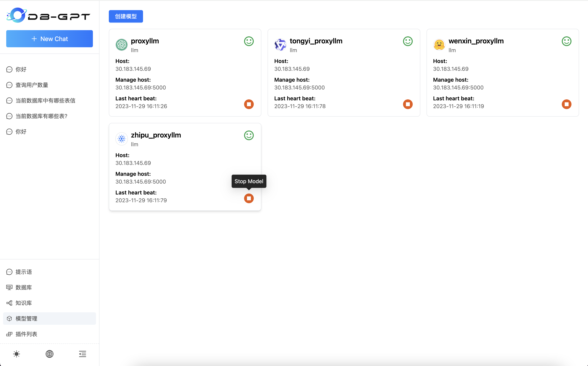Screen dimensions: 588x366
Task: Stop the wenxin_proxyllm model
Action: coord(566,104)
